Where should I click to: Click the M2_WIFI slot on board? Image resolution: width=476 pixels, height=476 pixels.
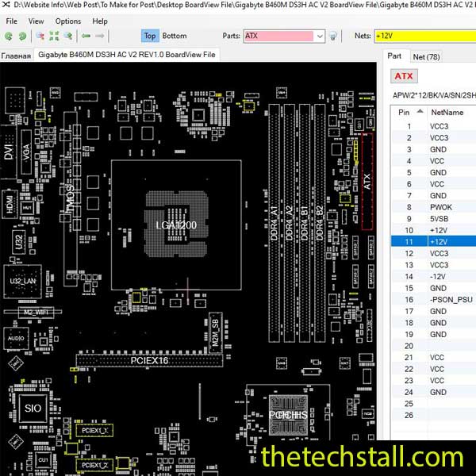(36, 312)
